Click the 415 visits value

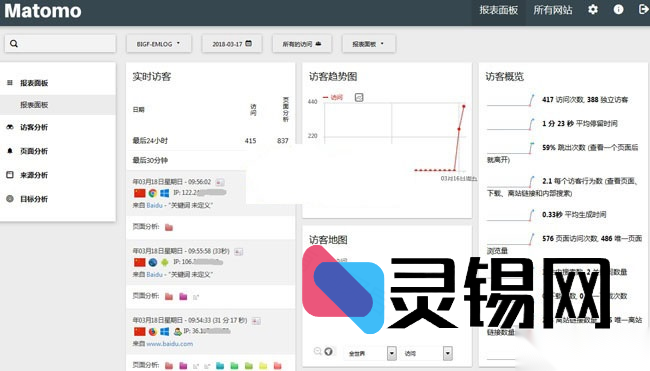tap(250, 141)
